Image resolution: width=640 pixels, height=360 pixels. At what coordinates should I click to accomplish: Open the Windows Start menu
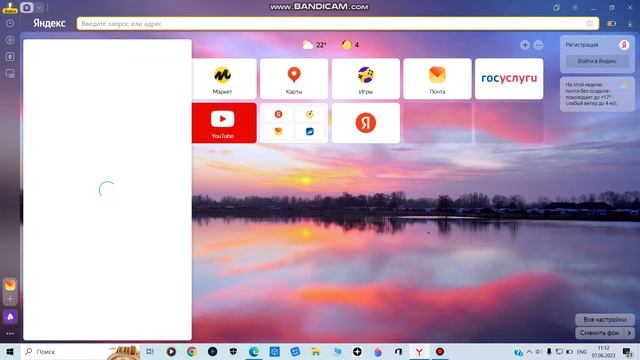pos(10,351)
